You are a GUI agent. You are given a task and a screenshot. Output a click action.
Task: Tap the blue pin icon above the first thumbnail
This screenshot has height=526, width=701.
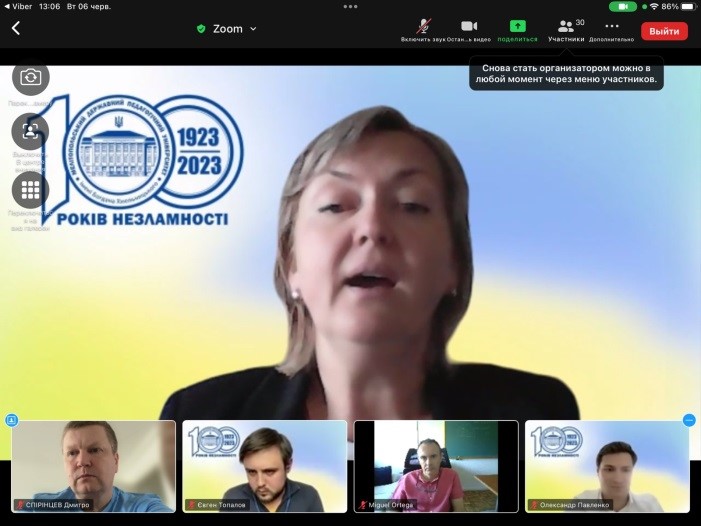(12, 420)
